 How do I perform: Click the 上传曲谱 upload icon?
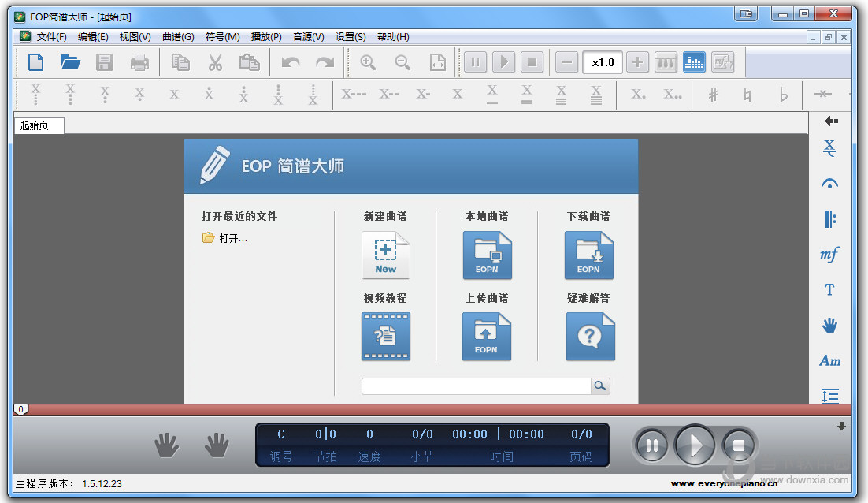coord(487,337)
